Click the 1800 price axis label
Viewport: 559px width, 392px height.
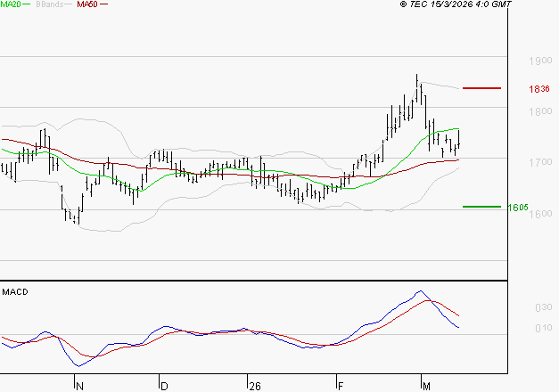[540, 111]
